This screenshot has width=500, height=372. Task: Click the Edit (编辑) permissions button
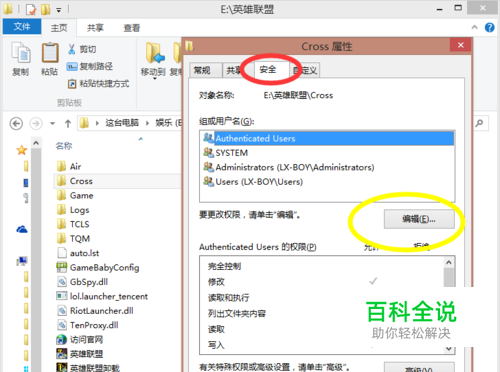tap(419, 219)
